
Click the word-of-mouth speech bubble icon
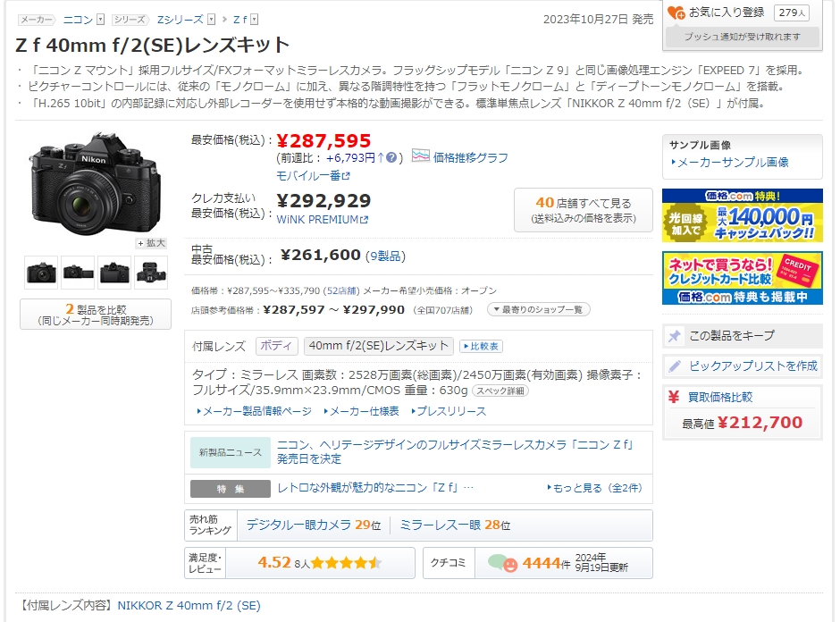(x=502, y=563)
